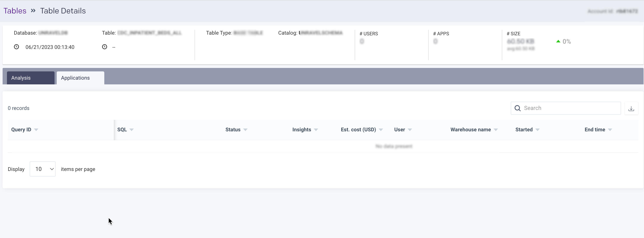
Task: Open the User column filter
Action: (x=410, y=130)
